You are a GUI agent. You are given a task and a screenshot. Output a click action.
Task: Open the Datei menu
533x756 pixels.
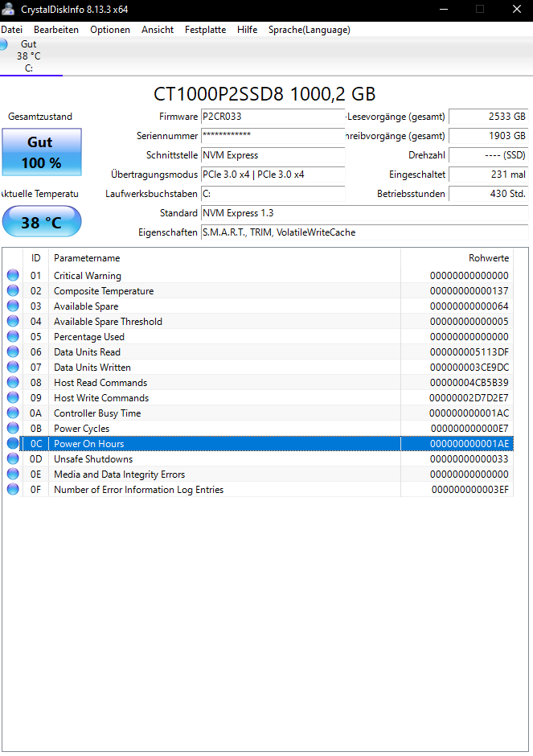click(x=11, y=30)
